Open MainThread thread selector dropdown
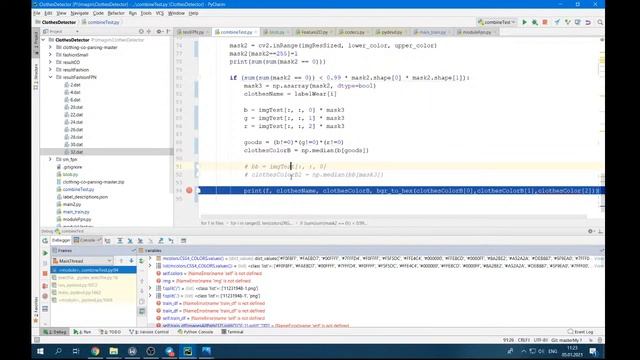 82,261
